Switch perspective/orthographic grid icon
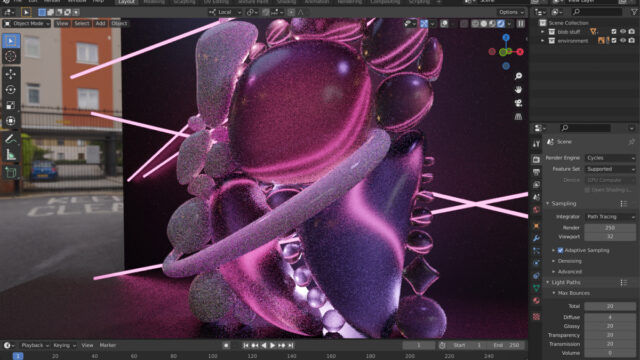Viewport: 640px width, 360px height. pos(518,116)
